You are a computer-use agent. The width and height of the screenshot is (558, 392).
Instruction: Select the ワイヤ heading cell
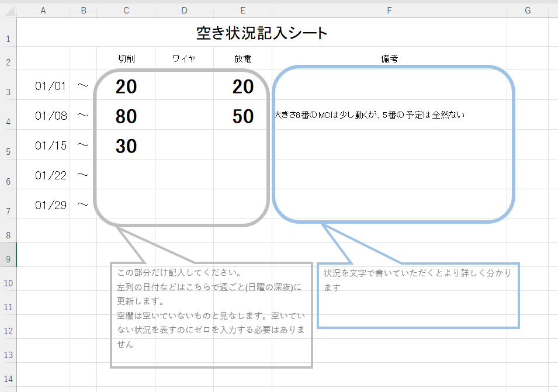pos(184,58)
